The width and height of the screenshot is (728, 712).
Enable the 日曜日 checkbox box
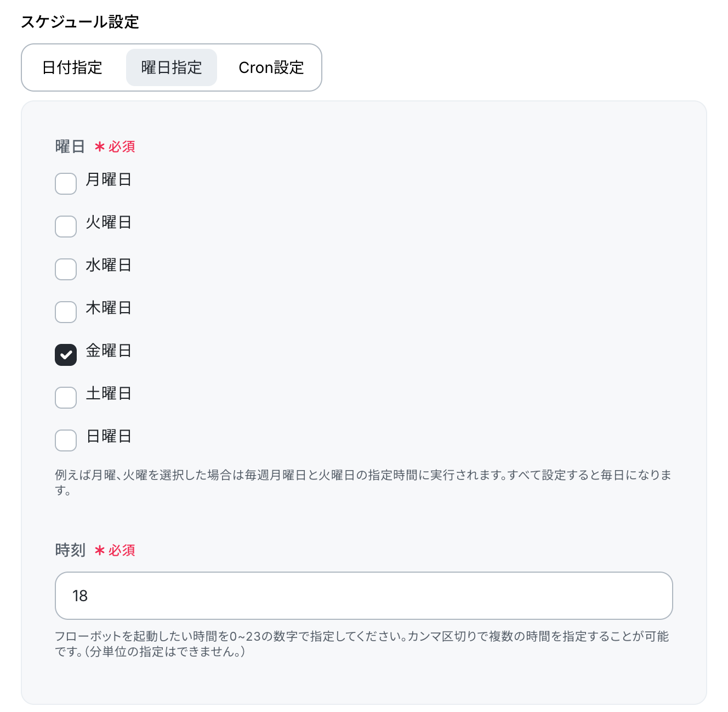click(66, 440)
